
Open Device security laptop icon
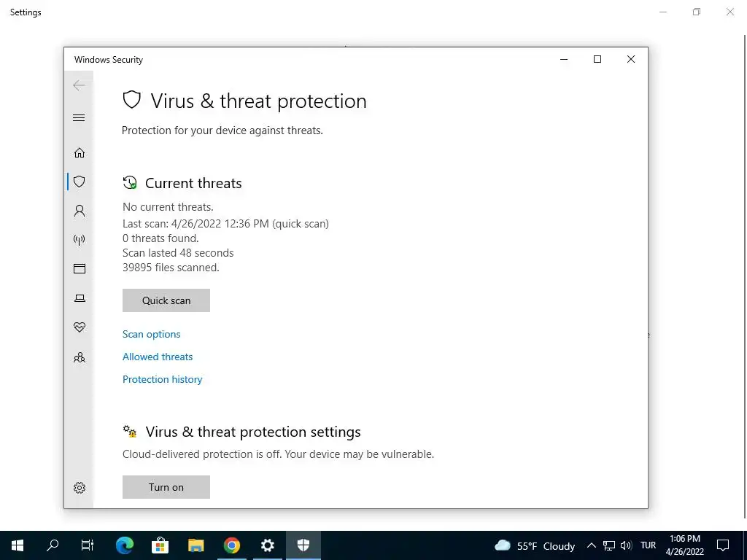click(79, 298)
